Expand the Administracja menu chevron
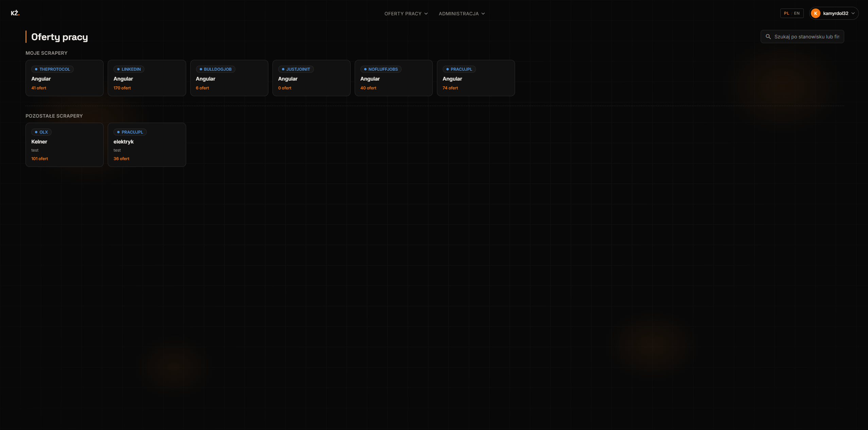Viewport: 868px width, 430px height. (x=483, y=14)
